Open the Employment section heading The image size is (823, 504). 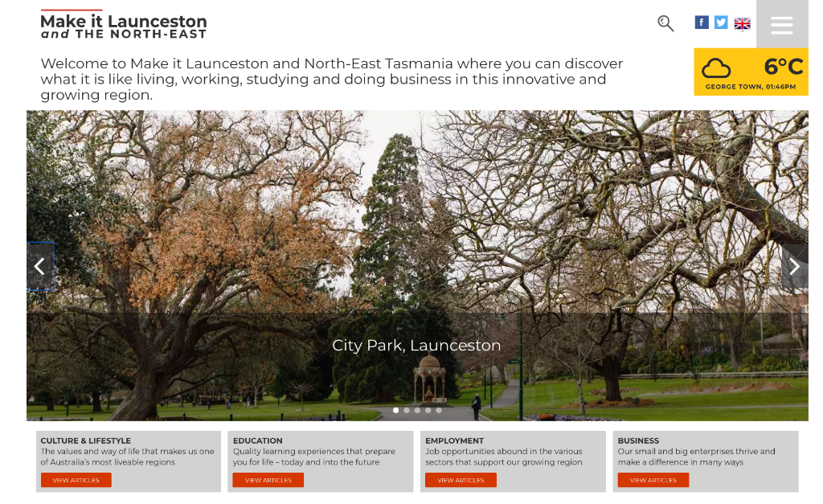coord(454,440)
